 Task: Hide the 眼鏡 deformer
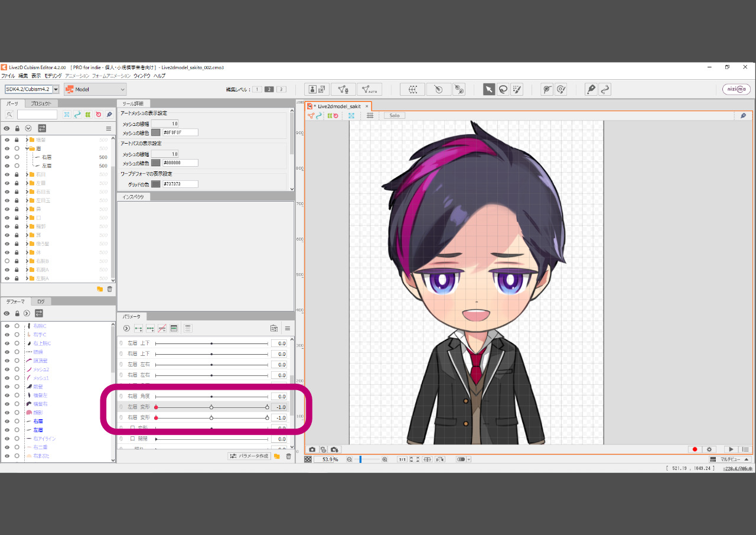[x=7, y=352]
